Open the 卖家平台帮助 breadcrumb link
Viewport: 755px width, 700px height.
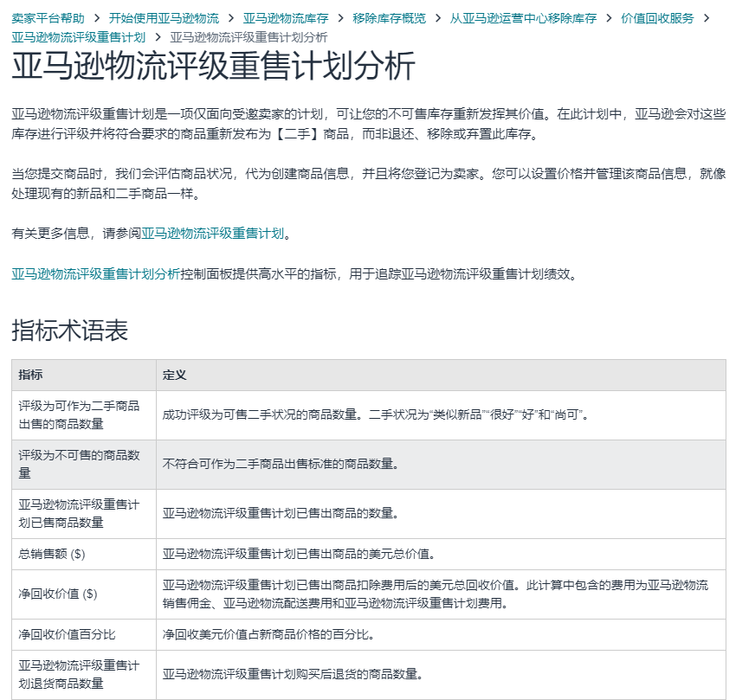click(48, 18)
